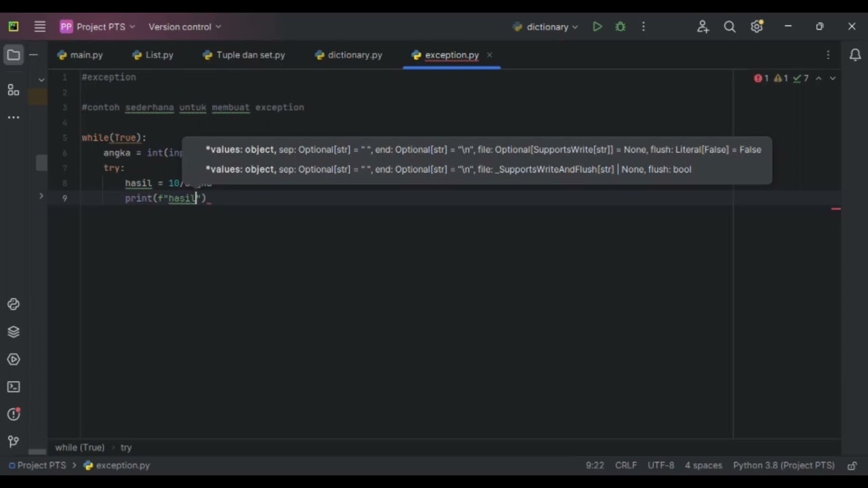Open the Python Console tool window
The width and height of the screenshot is (868, 488).
(x=14, y=304)
